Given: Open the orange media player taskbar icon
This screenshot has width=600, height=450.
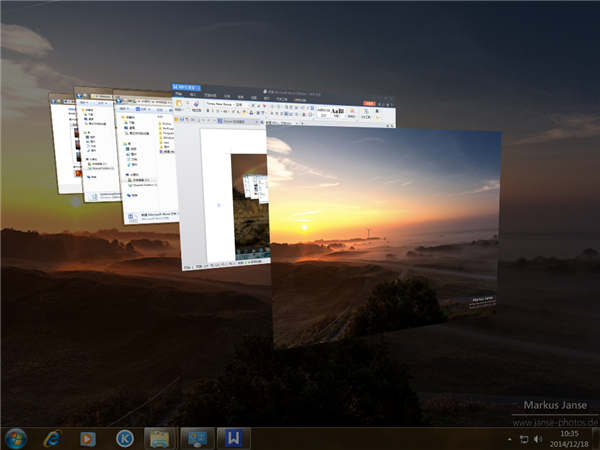Looking at the screenshot, I should pyautogui.click(x=89, y=438).
